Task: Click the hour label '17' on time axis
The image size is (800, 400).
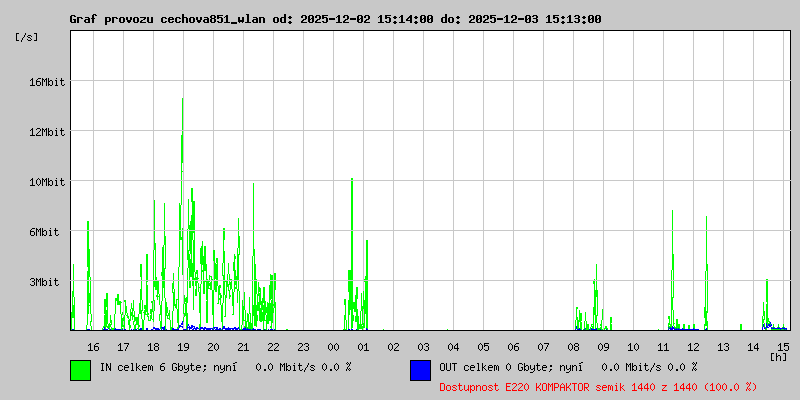Action: (x=123, y=347)
